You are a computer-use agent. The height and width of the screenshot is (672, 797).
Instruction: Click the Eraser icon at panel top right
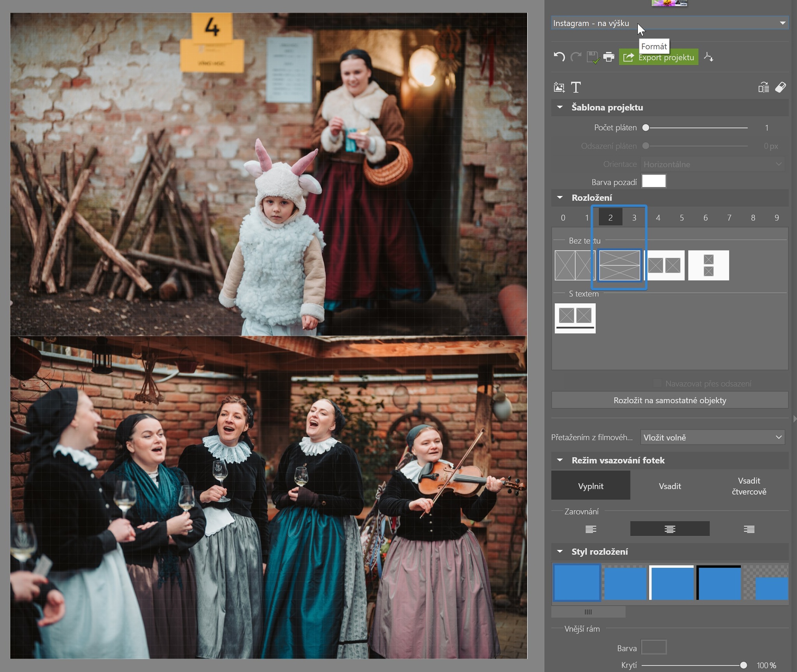point(781,87)
